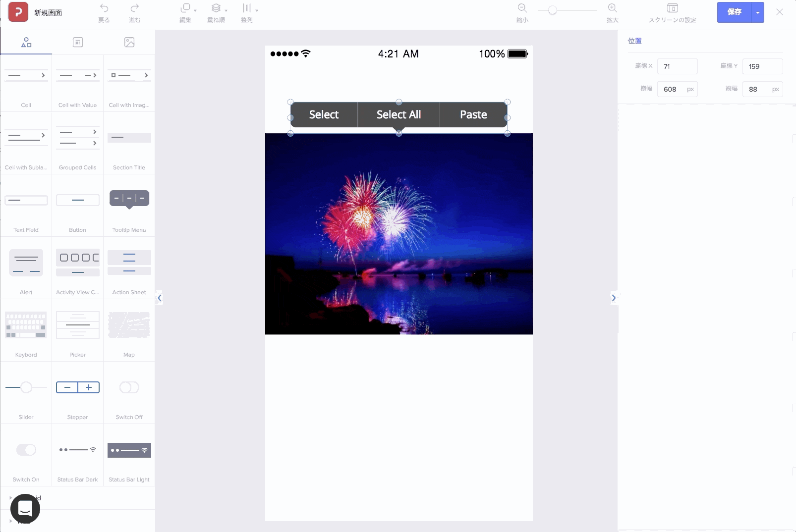Click the blue 保存 save button
This screenshot has height=532, width=796.
(x=734, y=12)
